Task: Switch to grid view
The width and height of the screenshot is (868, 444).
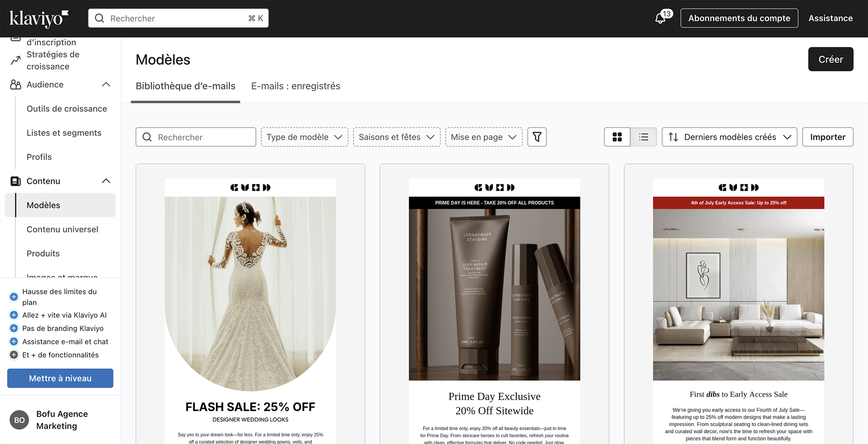Action: (617, 137)
